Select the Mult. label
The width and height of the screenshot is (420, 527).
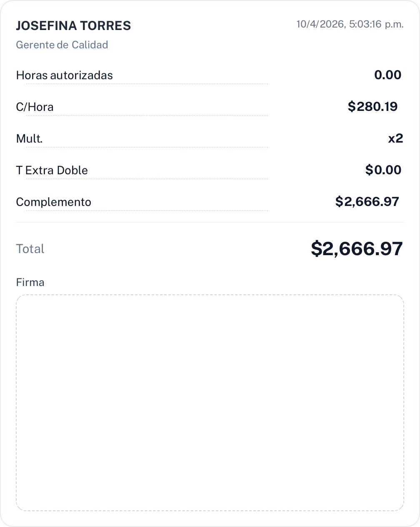point(30,139)
